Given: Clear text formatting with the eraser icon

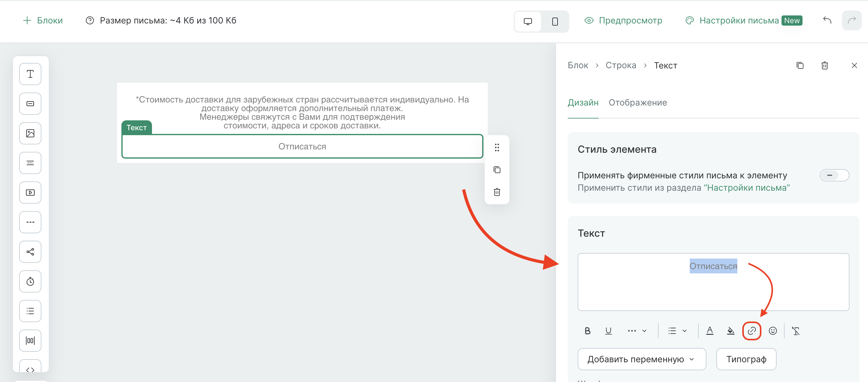Looking at the screenshot, I should click(796, 331).
